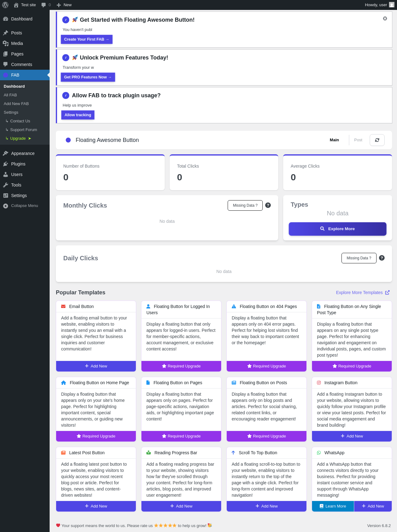The image size is (397, 532).
Task: Click the Allow tracking button
Action: pyautogui.click(x=78, y=115)
